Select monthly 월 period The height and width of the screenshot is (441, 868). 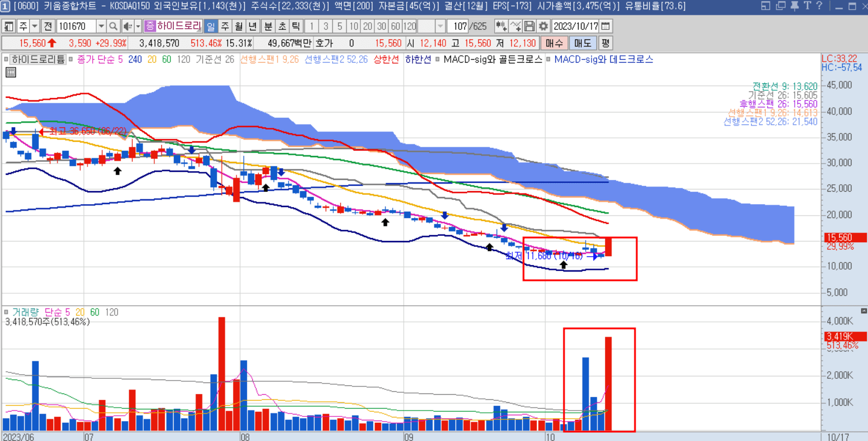(x=239, y=26)
